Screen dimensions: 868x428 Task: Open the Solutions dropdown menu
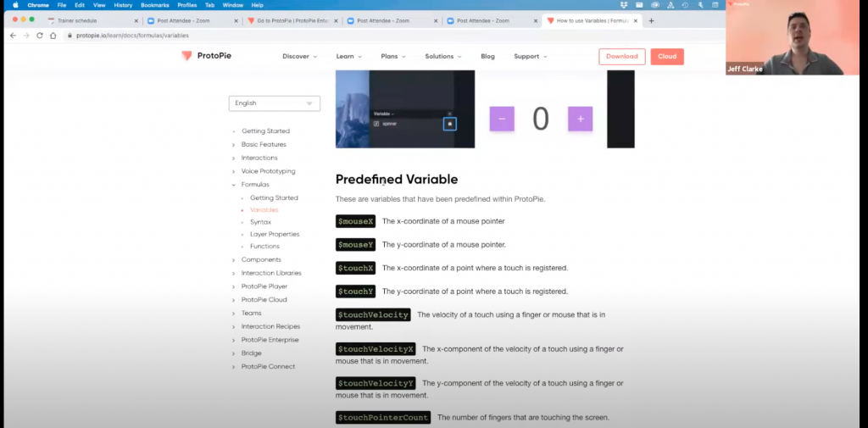[x=442, y=57]
